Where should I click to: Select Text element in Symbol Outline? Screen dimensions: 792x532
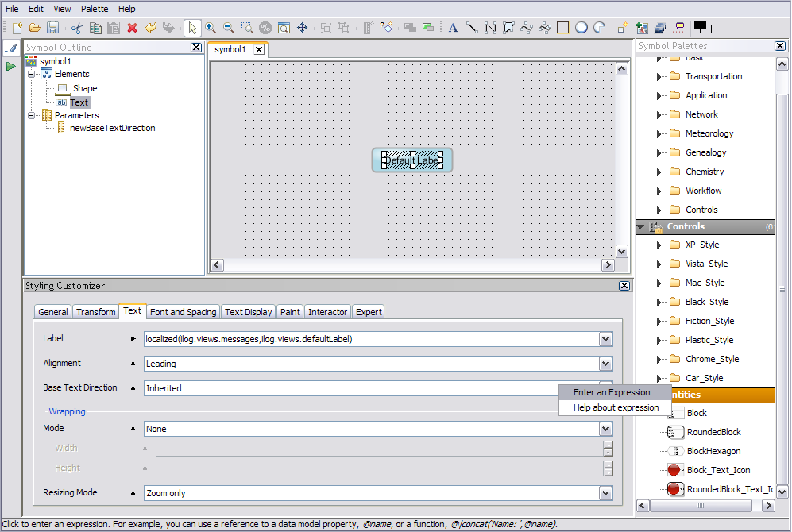coord(79,102)
